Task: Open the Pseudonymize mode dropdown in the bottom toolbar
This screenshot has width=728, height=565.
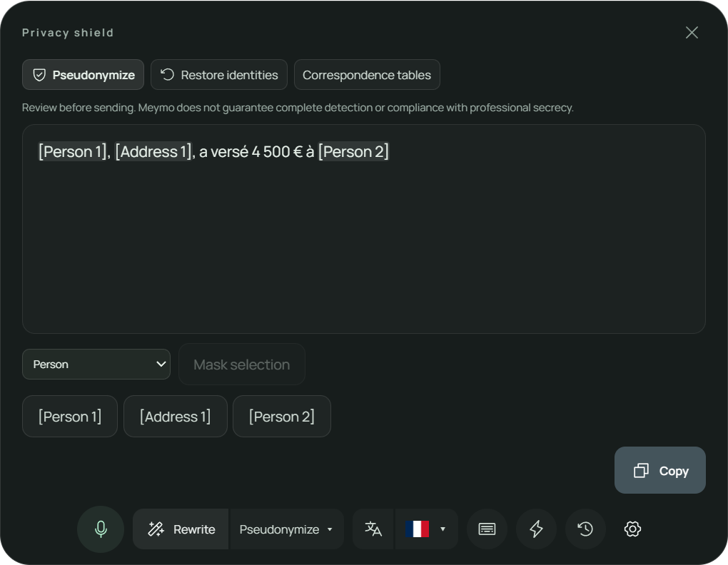Action: coord(286,529)
